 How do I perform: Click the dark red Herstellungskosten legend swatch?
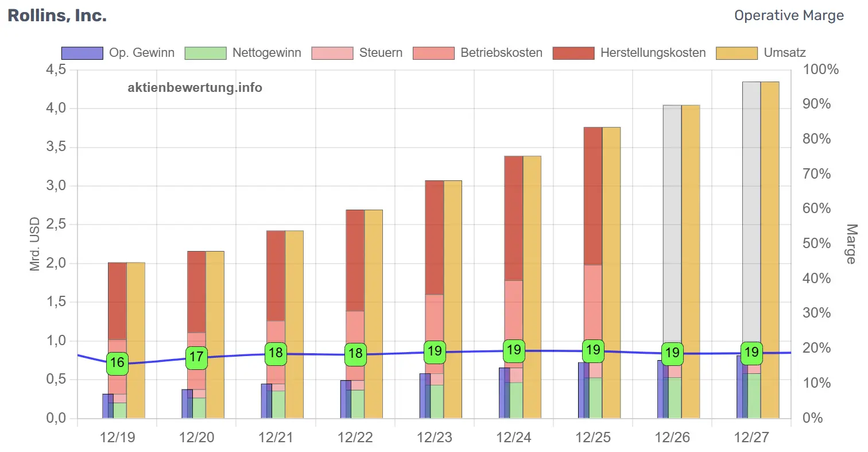coord(573,53)
